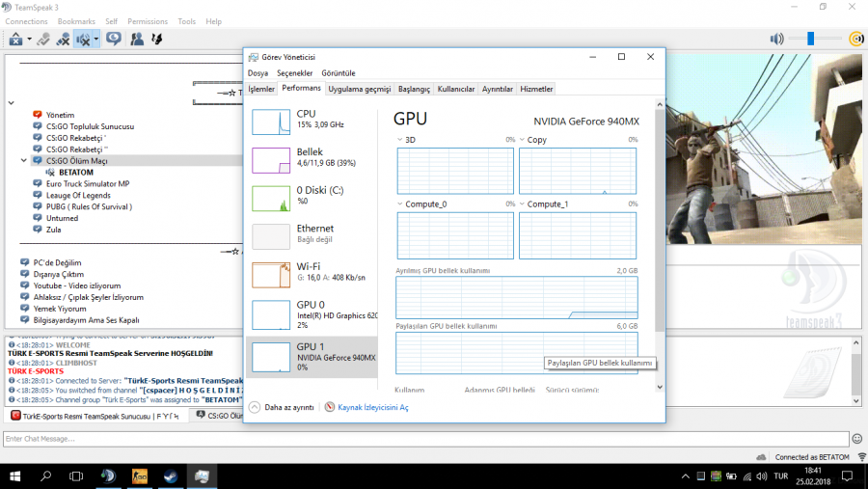Viewport: 868px width, 489px height.
Task: Open CS:GO from the taskbar
Action: 140,476
